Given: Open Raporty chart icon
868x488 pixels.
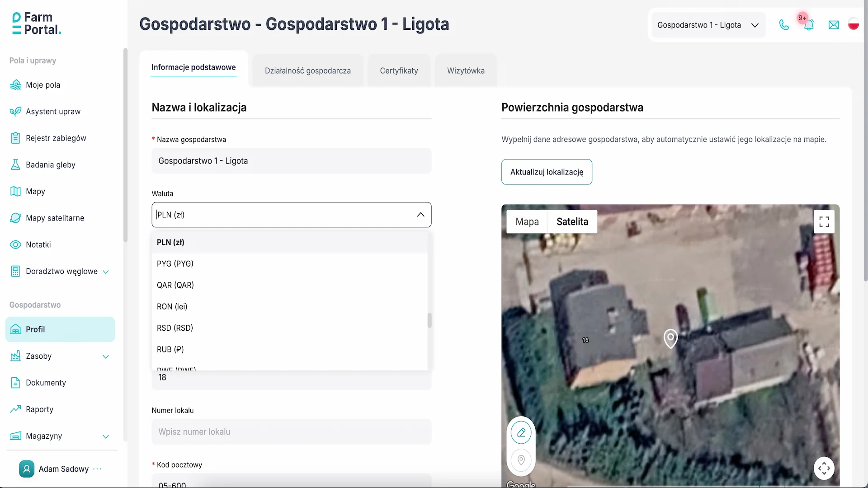Looking at the screenshot, I should click(x=15, y=409).
